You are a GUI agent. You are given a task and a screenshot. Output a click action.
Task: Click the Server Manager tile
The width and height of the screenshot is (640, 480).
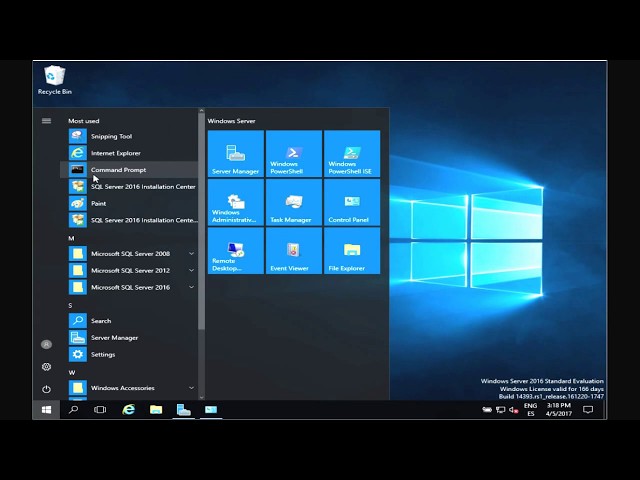(x=236, y=153)
